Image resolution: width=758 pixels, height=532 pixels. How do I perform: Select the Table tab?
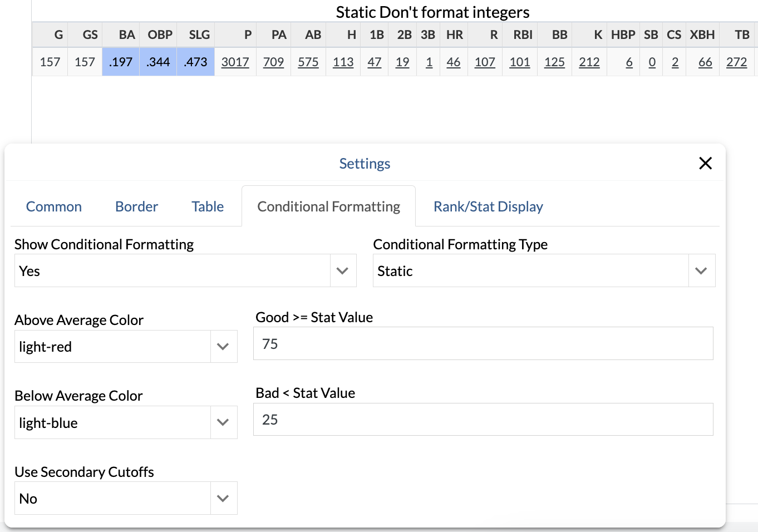tap(208, 206)
